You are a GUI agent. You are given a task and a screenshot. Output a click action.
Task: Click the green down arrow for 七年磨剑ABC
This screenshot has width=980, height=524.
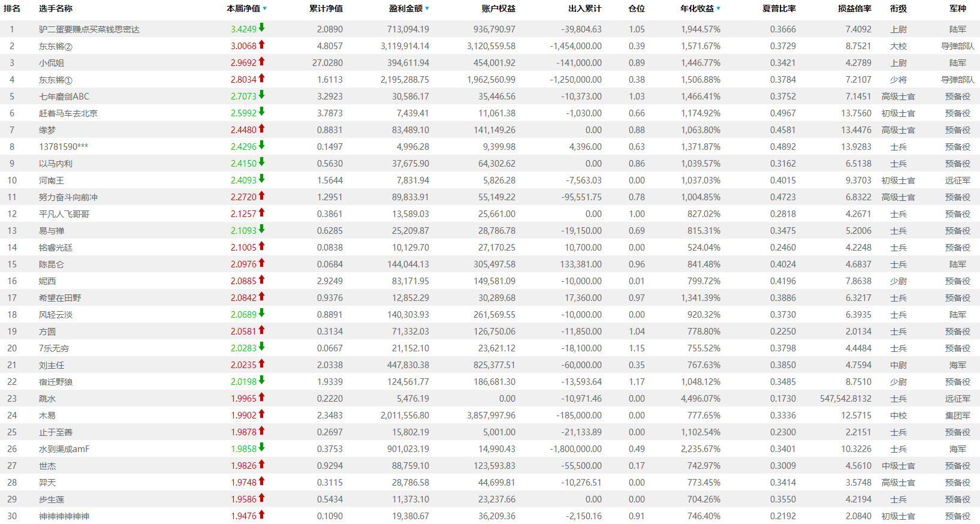pyautogui.click(x=262, y=95)
